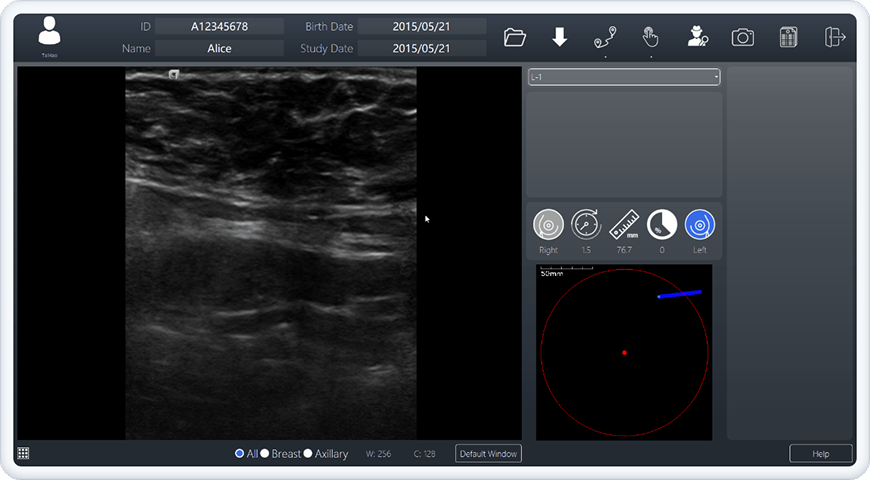The width and height of the screenshot is (870, 480).
Task: Select the blue Left breast icon
Action: 700,225
